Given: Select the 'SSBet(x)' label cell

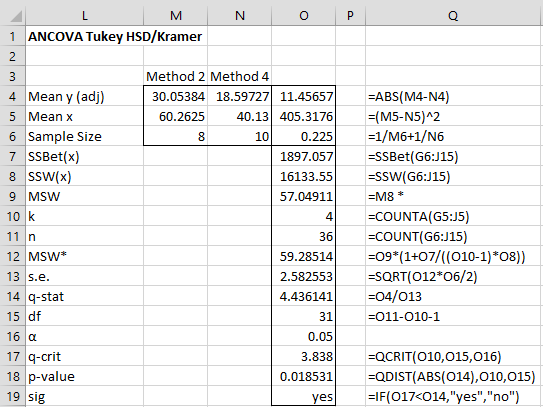Looking at the screenshot, I should click(84, 156).
